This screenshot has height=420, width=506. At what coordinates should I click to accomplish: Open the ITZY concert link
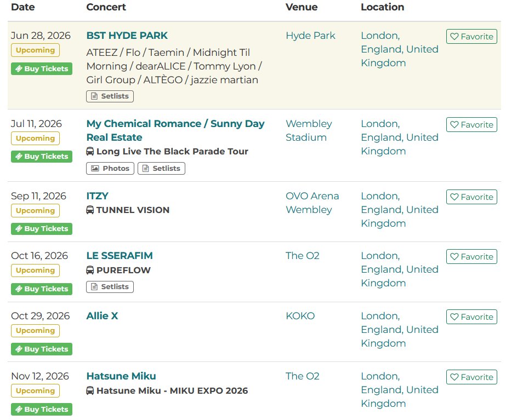pos(98,196)
